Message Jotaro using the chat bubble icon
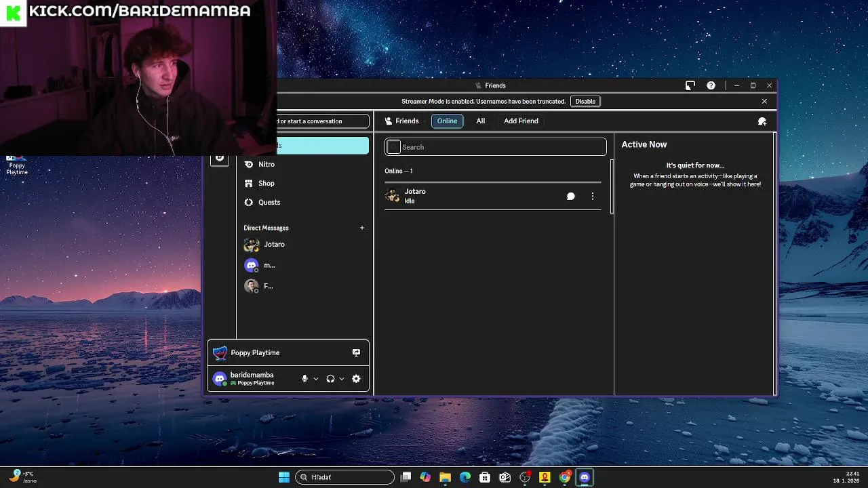 (x=571, y=196)
